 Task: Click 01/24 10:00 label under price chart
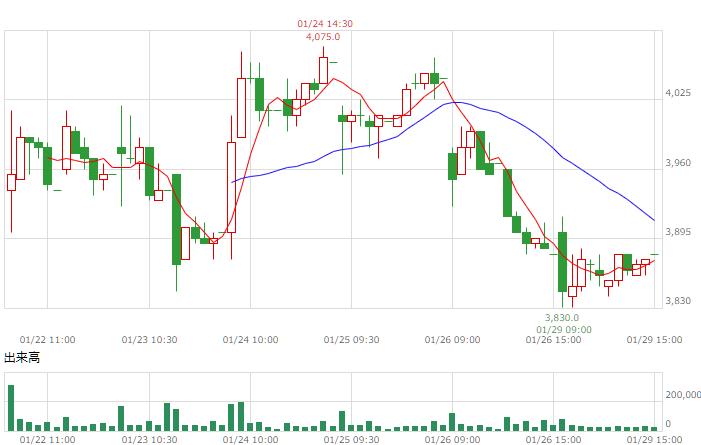(250, 340)
